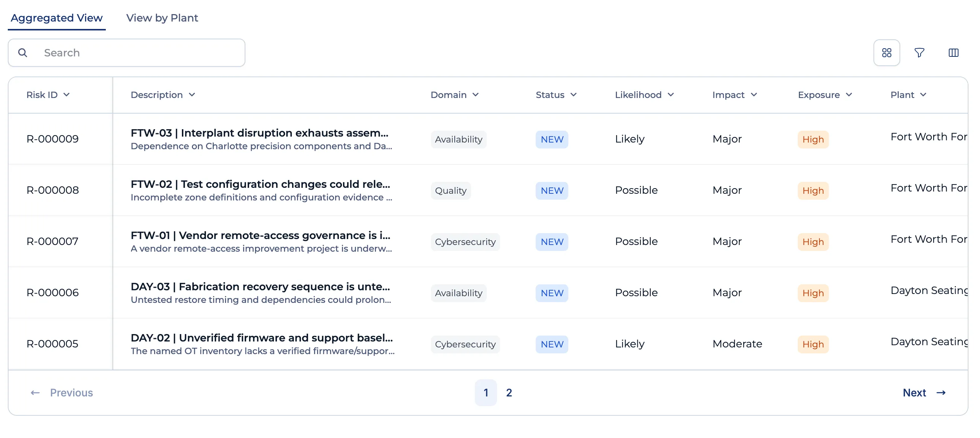Viewport: 980px width, 438px height.
Task: Switch to View by Plant tab
Action: tap(162, 18)
